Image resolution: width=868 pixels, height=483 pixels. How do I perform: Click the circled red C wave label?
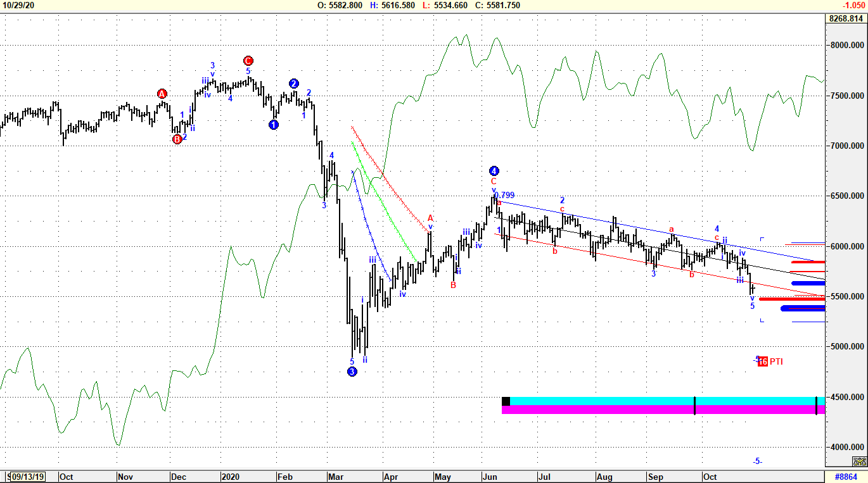pyautogui.click(x=248, y=61)
